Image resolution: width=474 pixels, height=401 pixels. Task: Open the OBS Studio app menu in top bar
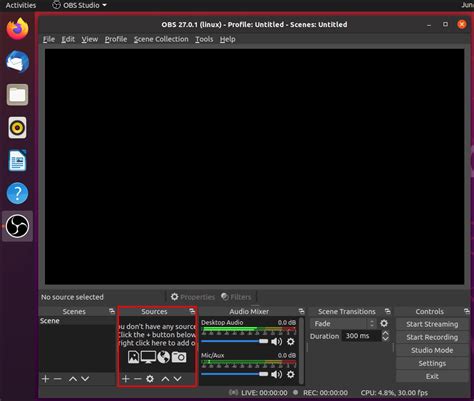(80, 5)
